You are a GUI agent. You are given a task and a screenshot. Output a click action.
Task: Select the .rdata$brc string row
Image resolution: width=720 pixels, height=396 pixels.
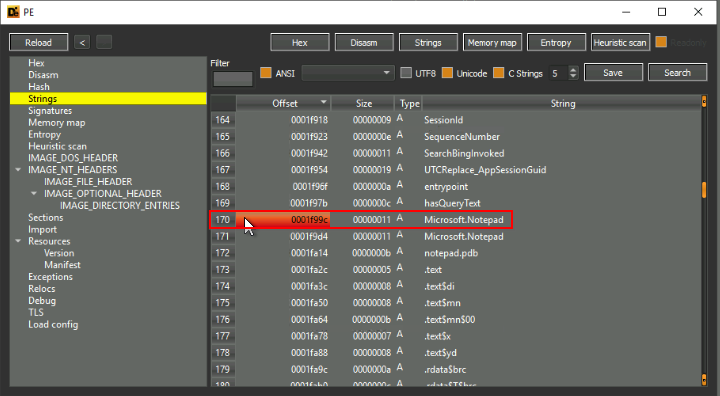point(456,369)
